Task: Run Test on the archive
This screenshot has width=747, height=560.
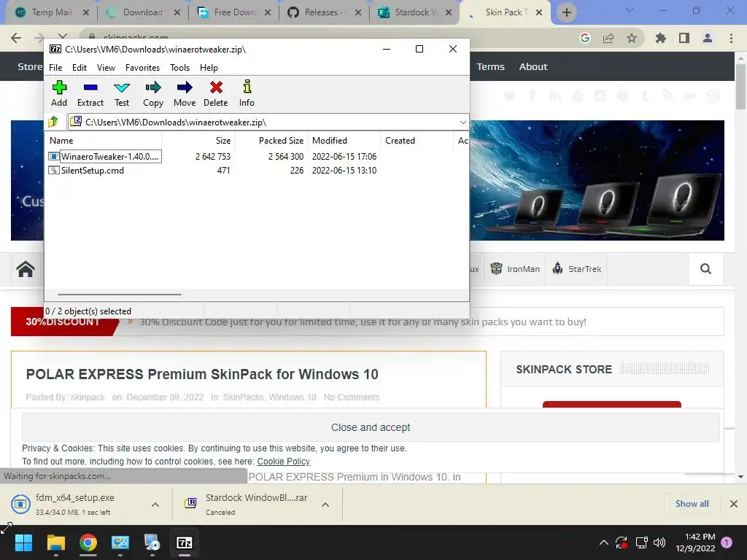Action: 122,93
